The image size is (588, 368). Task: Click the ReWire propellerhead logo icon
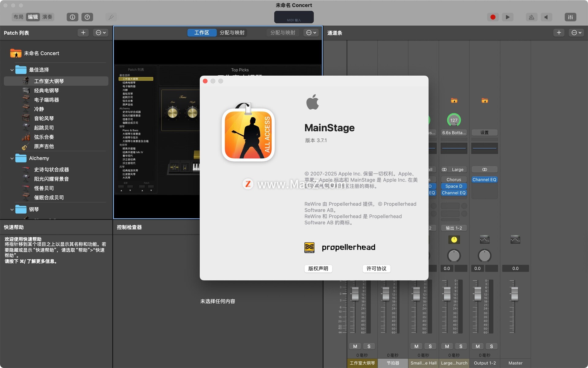(309, 247)
